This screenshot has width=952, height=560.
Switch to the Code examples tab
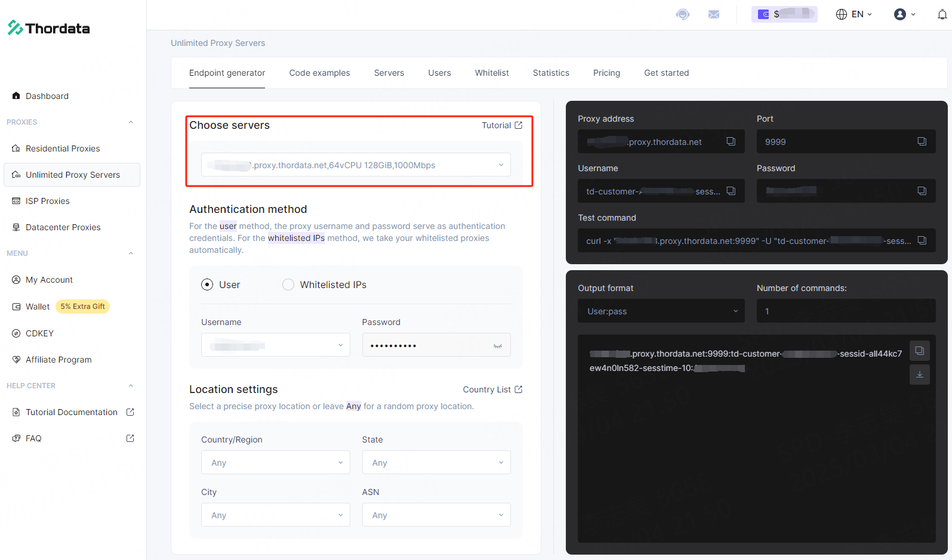[x=319, y=73]
